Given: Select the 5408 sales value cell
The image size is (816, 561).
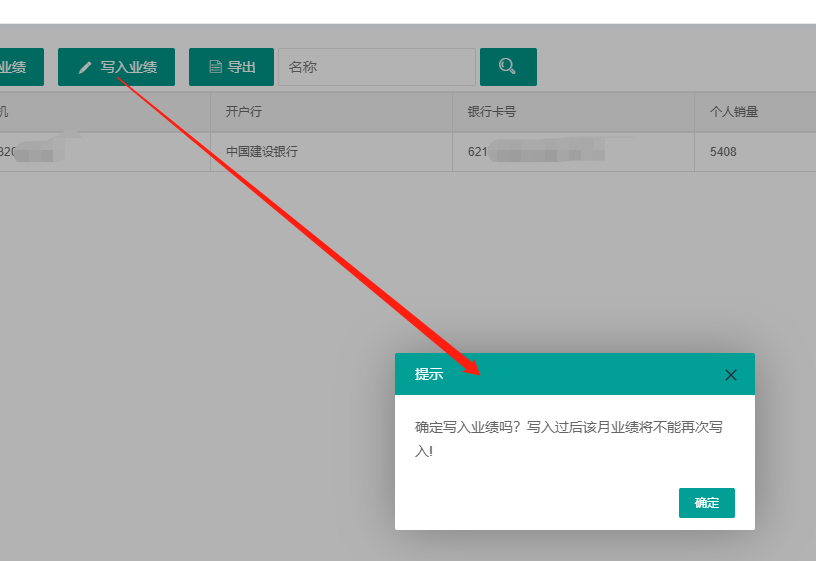Looking at the screenshot, I should tap(723, 152).
